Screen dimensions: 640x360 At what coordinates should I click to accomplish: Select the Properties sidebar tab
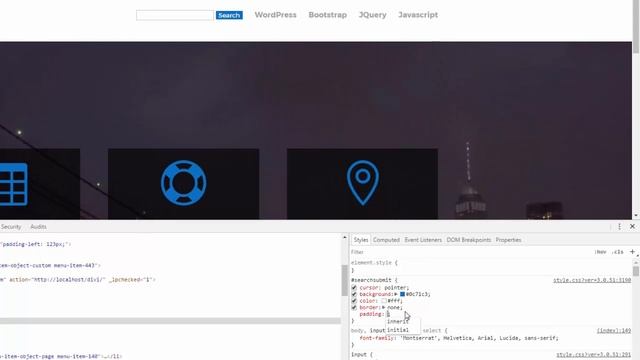pos(508,240)
